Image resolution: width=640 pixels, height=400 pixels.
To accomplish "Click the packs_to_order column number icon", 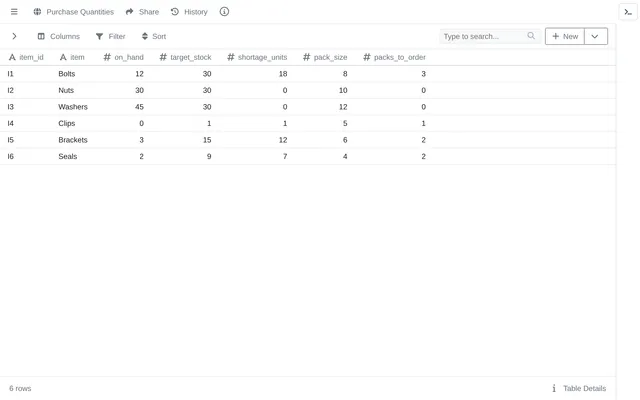I will 367,58.
